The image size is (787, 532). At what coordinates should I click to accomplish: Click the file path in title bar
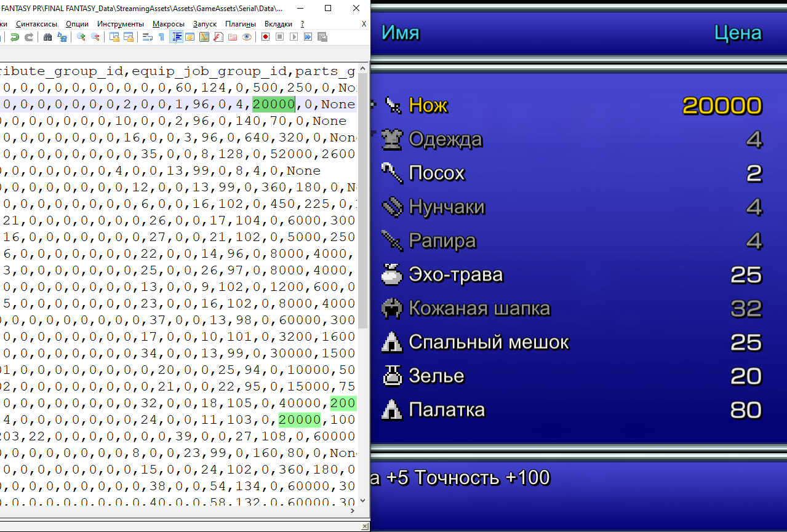coord(142,9)
